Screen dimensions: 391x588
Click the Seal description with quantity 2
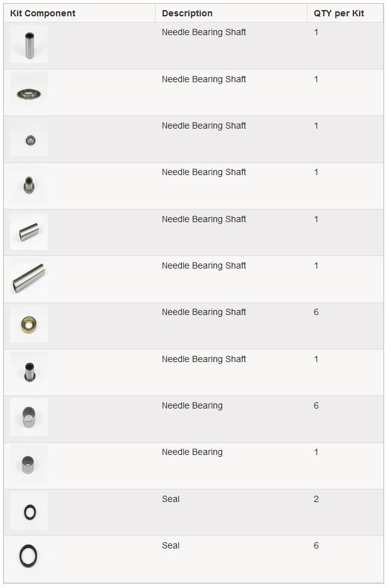coord(171,499)
